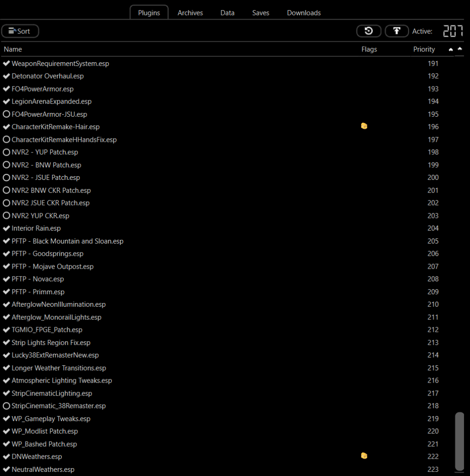Uncheck Interior Rain.esp plugin
Screen dimensions: 470x476
pos(7,228)
